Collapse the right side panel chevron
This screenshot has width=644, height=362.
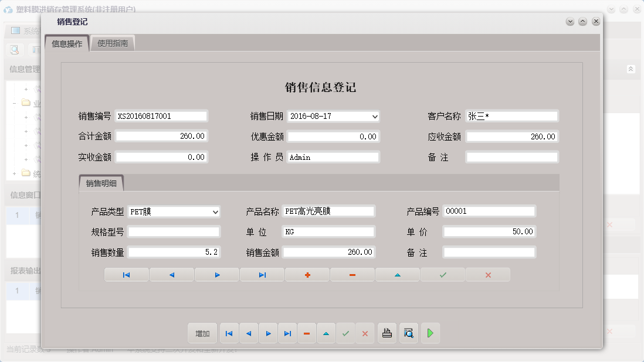(x=631, y=69)
